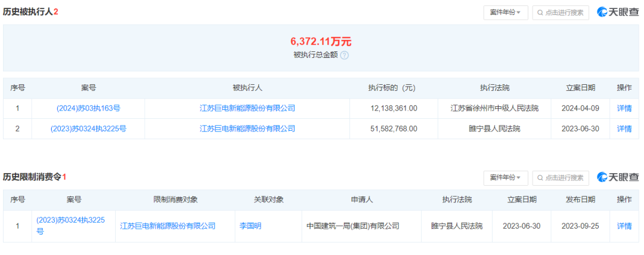Click search magnifier icon in 历史限制消费令 search box

(x=540, y=178)
